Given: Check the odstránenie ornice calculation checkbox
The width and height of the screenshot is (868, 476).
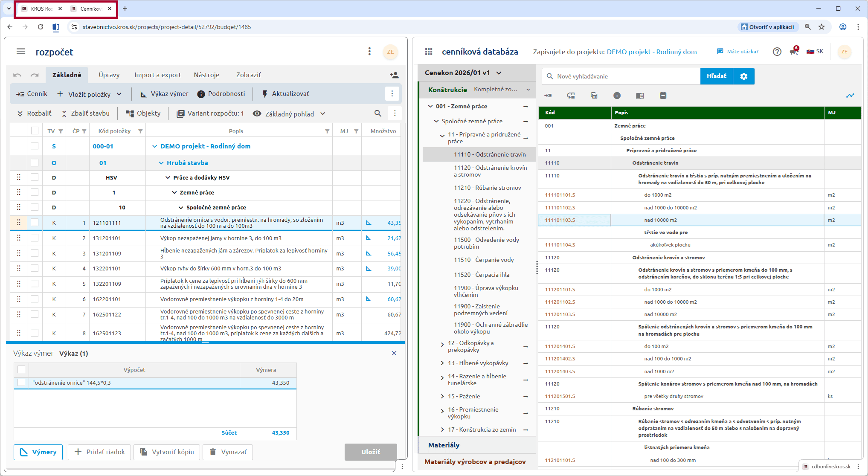Looking at the screenshot, I should 21,383.
